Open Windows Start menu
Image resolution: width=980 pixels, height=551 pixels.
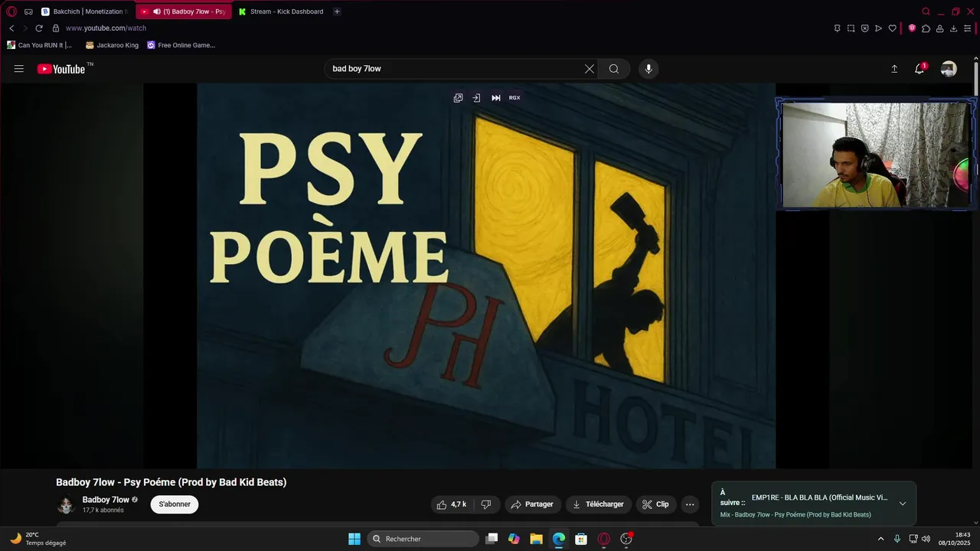354,539
